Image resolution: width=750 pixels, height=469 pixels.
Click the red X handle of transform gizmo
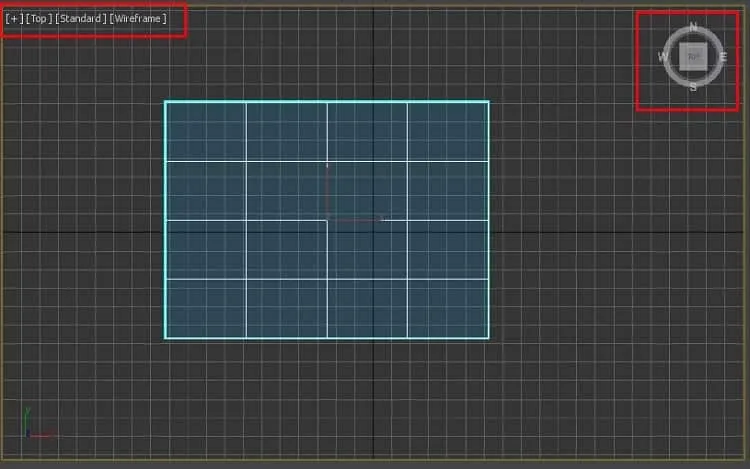point(355,219)
